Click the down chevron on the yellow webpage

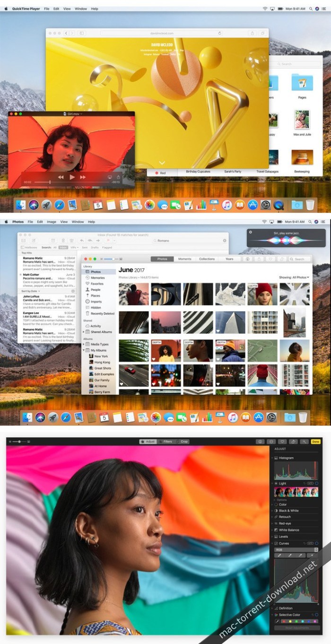click(x=162, y=163)
